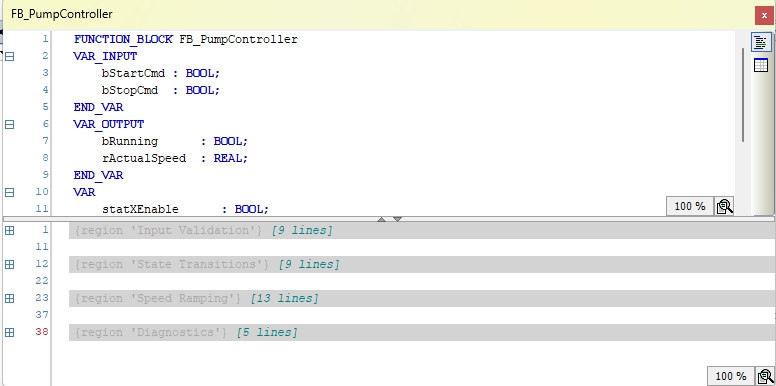The height and width of the screenshot is (386, 776).
Task: Click the '[5 lines]' hint after Diagnostics
Action: [x=267, y=333]
